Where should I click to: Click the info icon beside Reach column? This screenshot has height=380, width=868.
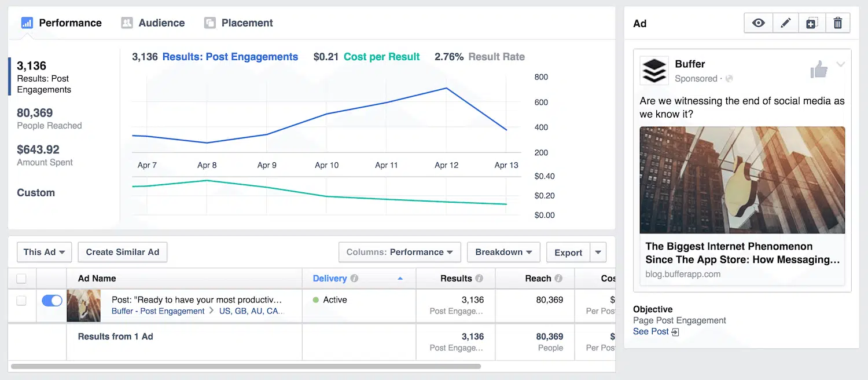coord(558,279)
